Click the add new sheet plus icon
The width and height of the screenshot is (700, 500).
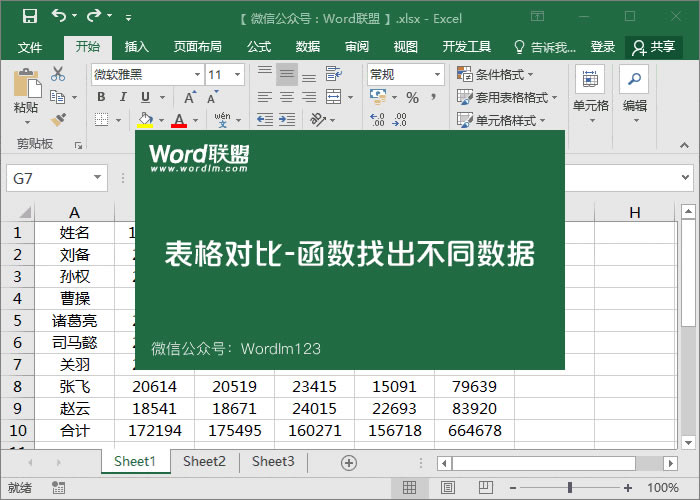pos(348,462)
